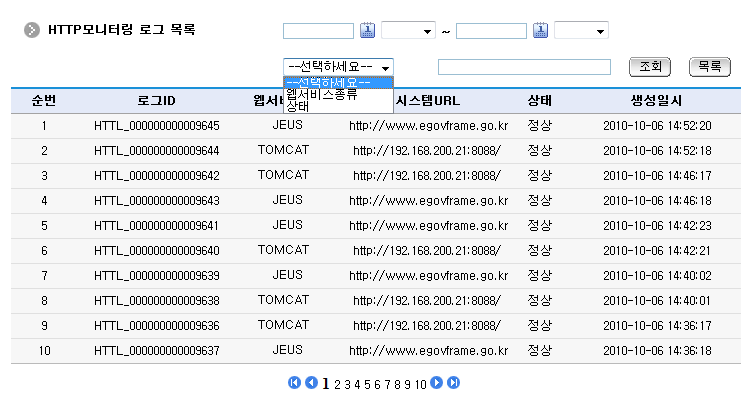751x396 pixels.
Task: Open log HTTL_000000000009644
Action: pos(157,151)
